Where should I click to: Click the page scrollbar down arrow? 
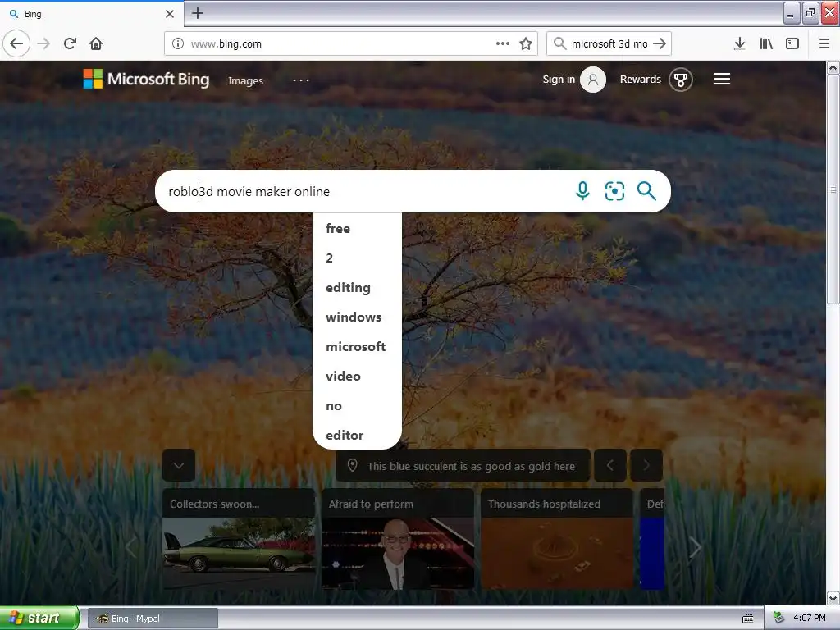tap(833, 598)
